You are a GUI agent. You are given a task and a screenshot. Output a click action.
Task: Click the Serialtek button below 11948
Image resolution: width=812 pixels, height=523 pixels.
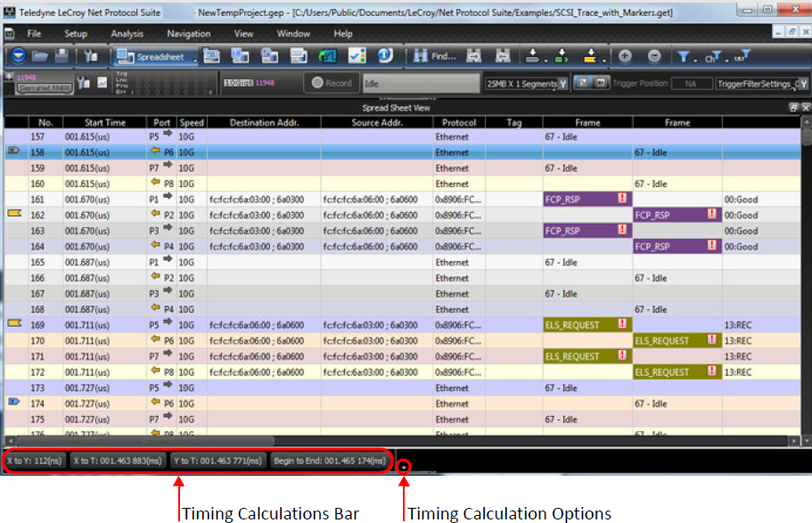[x=45, y=87]
